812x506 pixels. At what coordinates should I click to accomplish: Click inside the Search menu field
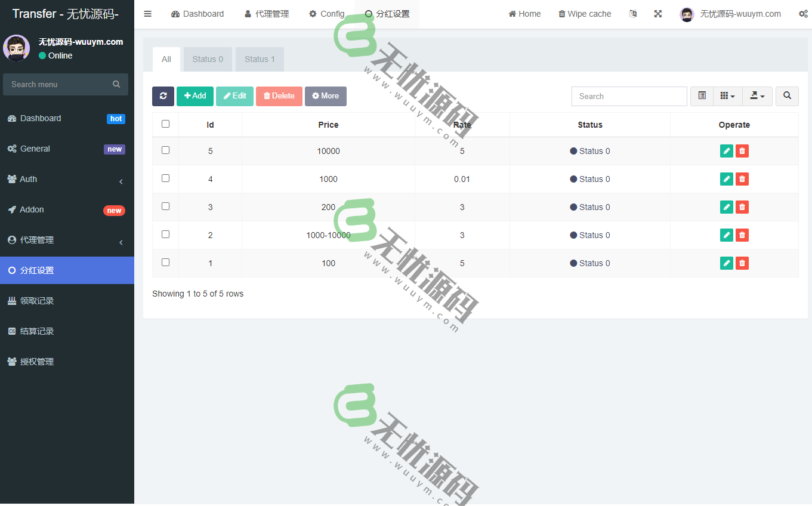[60, 84]
